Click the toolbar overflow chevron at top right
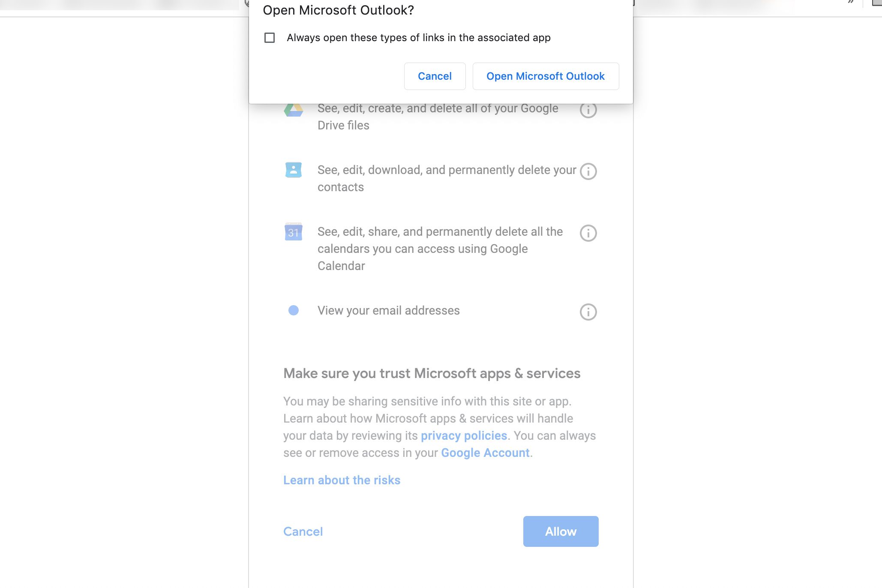The image size is (882, 588). [851, 2]
